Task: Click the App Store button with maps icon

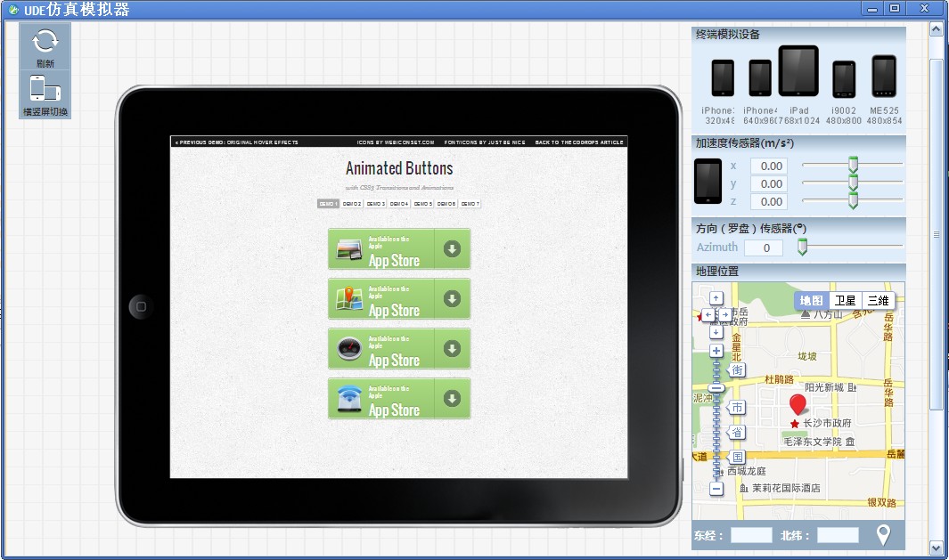Action: click(x=399, y=299)
